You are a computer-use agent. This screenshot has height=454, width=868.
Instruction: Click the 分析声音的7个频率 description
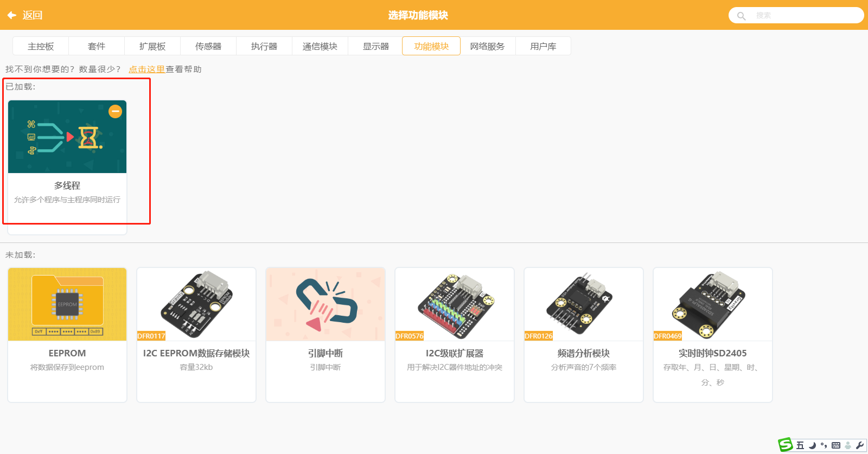(584, 367)
